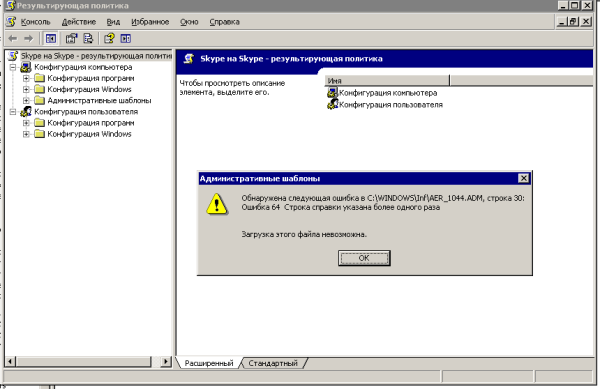This screenshot has height=389, width=600.
Task: Confirm the error dialog with OK
Action: 364,258
